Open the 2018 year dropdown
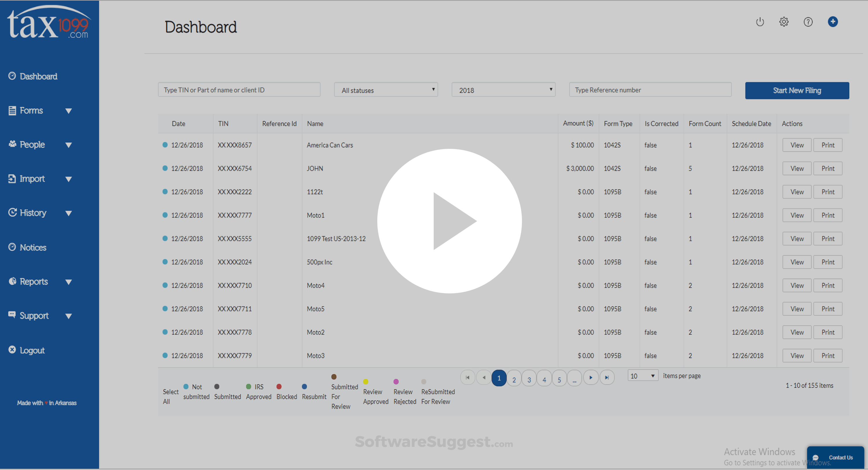This screenshot has height=470, width=868. pos(503,90)
